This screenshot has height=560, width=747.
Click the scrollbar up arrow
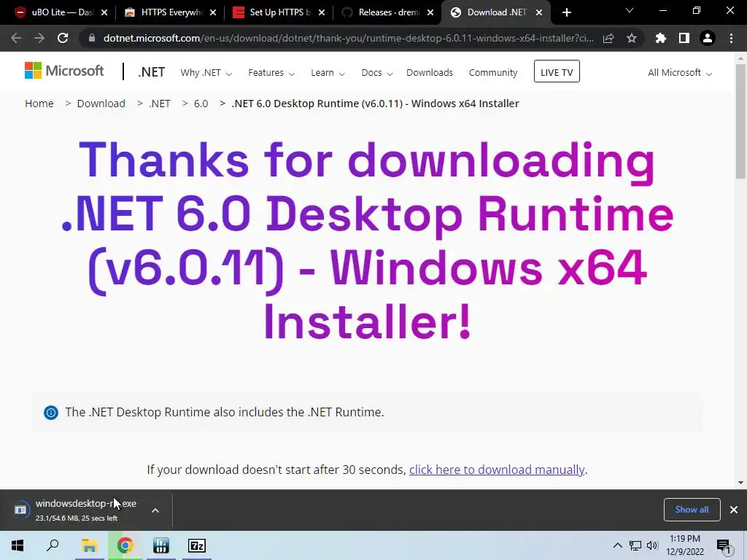740,58
